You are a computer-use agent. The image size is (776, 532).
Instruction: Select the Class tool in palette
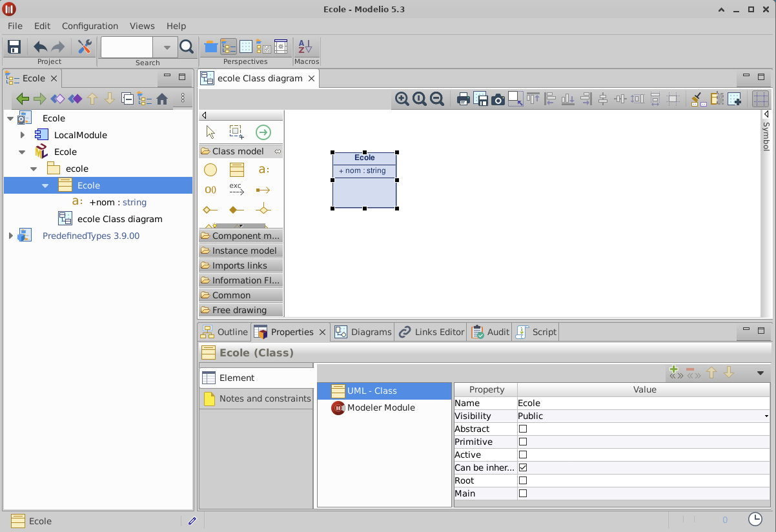(237, 170)
